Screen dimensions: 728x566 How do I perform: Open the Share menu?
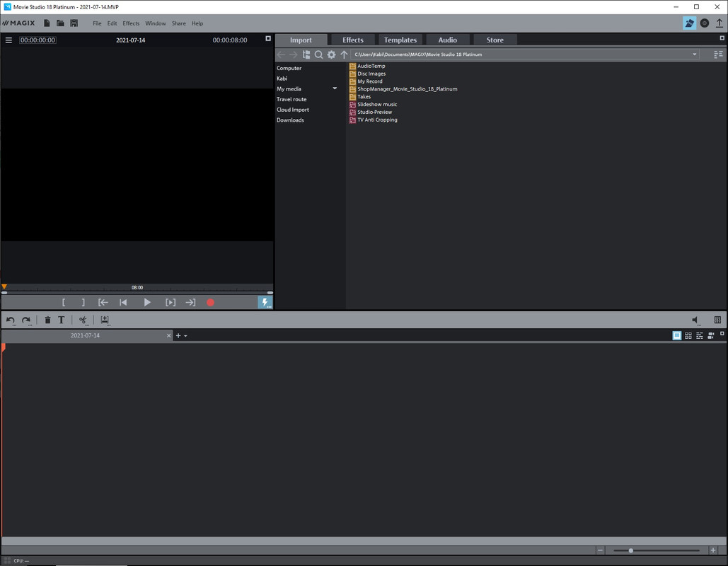[179, 23]
